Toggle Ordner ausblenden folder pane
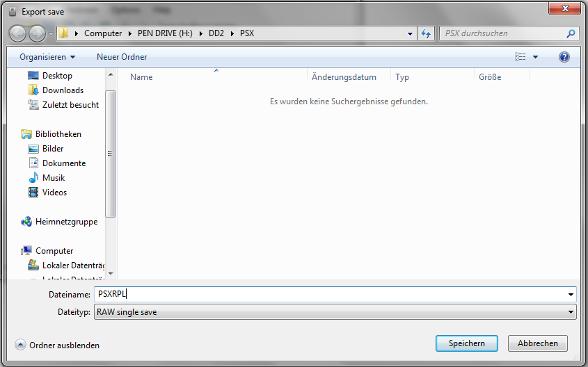Screen dimensions: 588x367 tap(57, 345)
